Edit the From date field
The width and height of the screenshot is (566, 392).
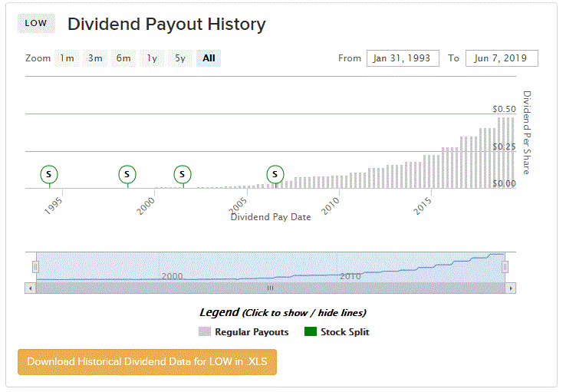coord(403,58)
